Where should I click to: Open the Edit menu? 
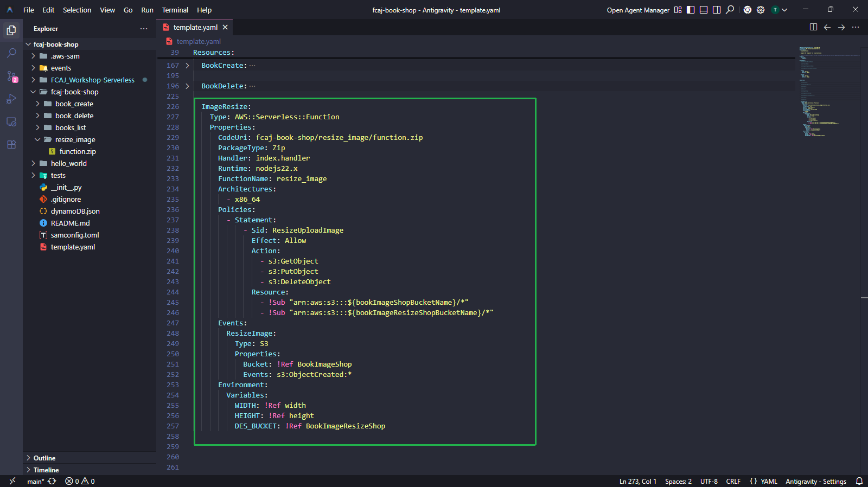tap(48, 10)
